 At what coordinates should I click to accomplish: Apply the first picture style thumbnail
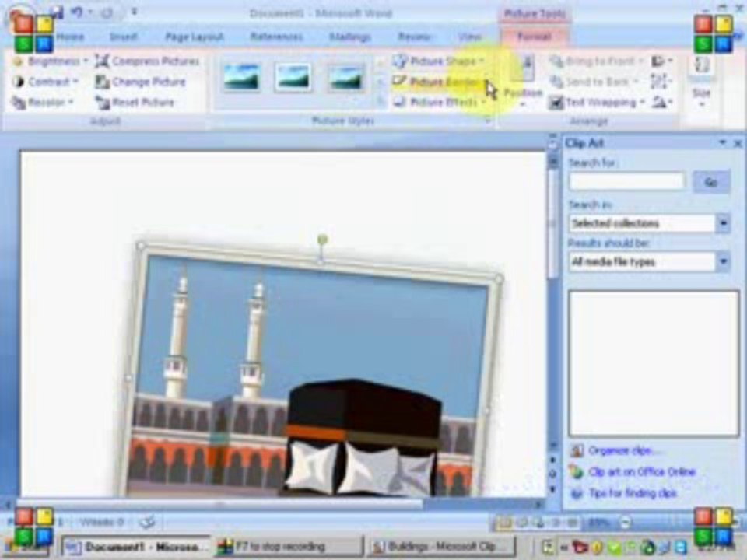click(x=242, y=78)
